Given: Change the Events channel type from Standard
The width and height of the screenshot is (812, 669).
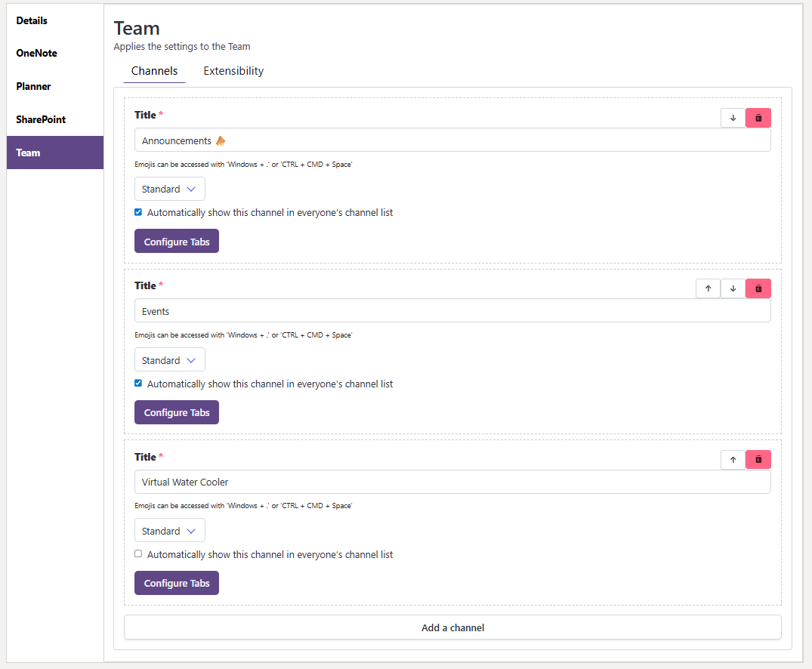Looking at the screenshot, I should [x=169, y=359].
